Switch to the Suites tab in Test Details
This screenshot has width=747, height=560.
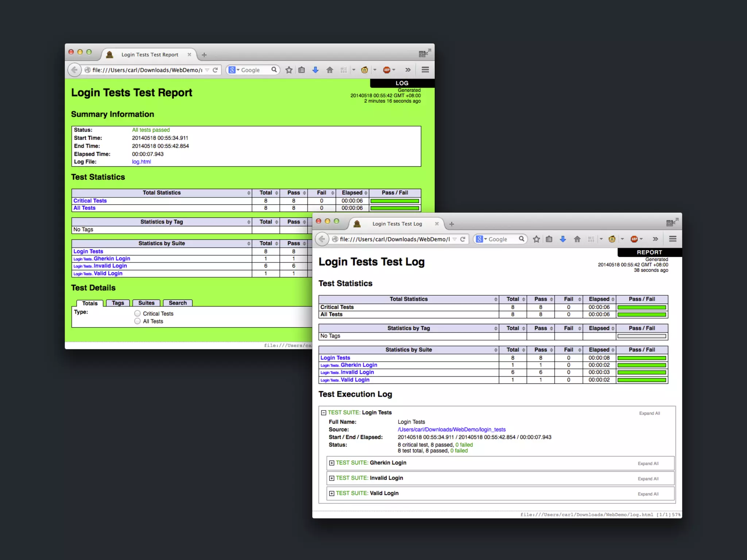(x=146, y=303)
